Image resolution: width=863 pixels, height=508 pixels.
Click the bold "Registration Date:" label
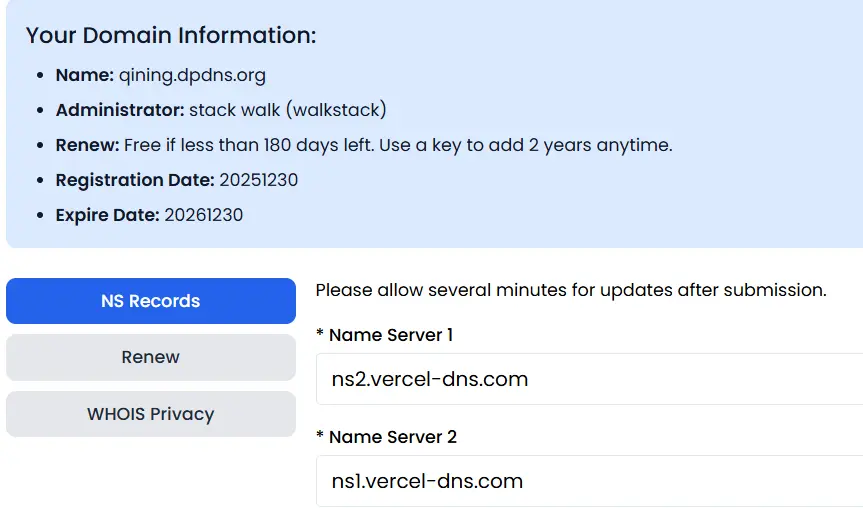coord(135,180)
